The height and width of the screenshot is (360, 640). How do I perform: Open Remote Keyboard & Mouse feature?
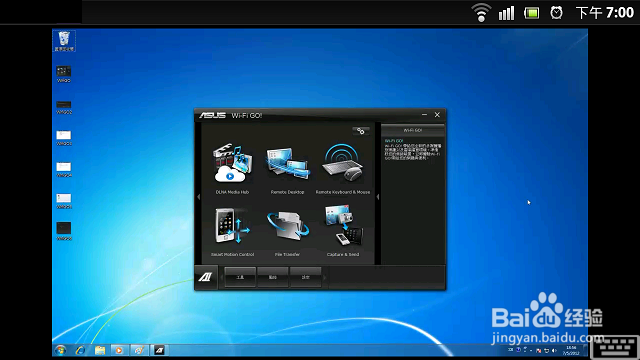[x=343, y=168]
